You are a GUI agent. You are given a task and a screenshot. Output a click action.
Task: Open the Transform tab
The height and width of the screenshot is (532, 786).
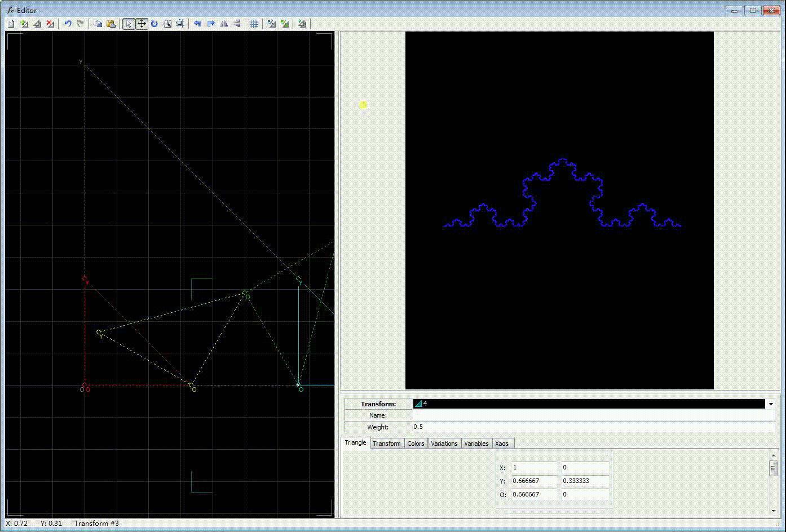[x=387, y=444]
